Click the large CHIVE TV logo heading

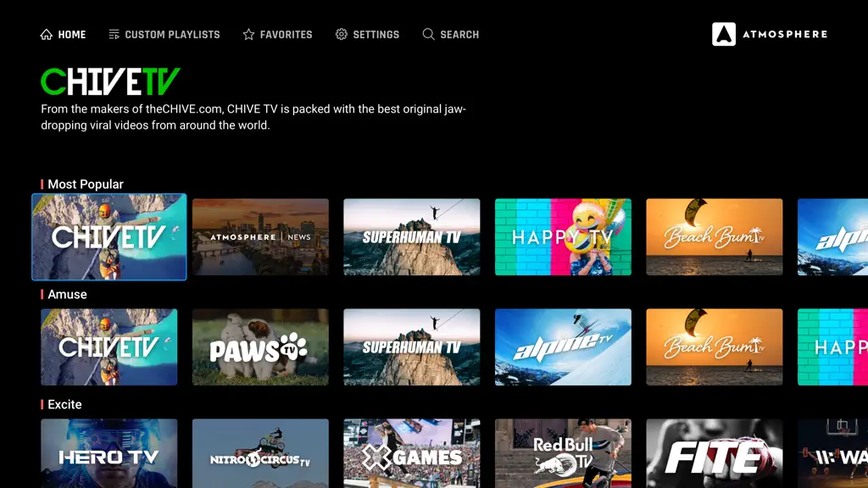[111, 82]
